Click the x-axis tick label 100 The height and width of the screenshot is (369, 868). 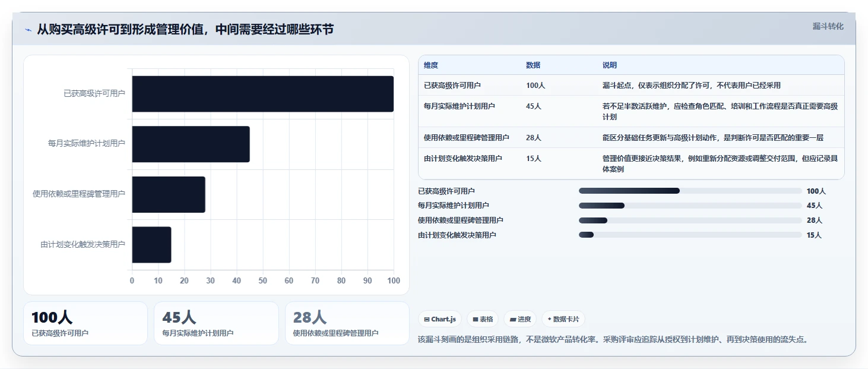tap(393, 281)
